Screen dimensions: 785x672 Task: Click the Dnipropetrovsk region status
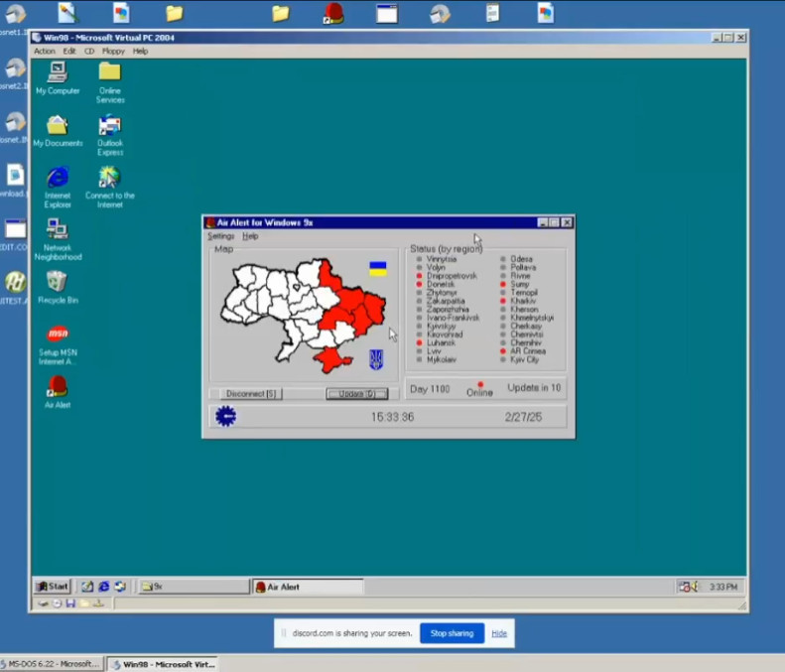447,275
